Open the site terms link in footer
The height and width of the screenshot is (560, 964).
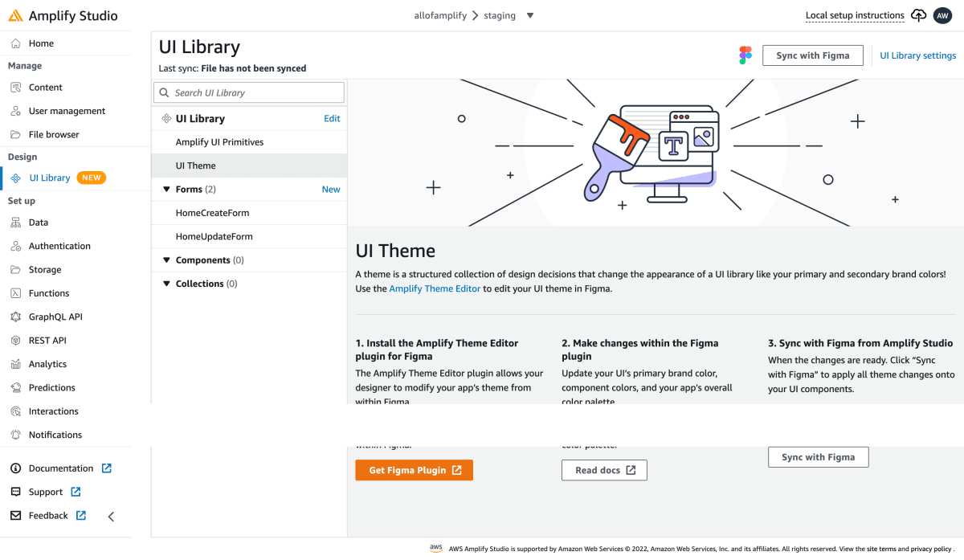pos(880,549)
